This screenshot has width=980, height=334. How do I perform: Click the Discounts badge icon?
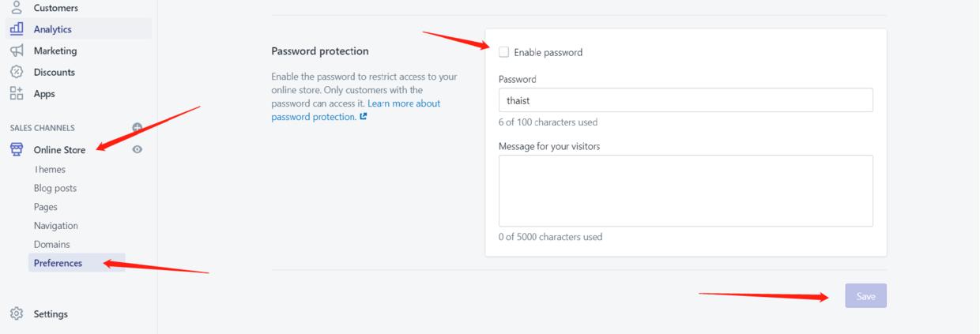point(17,72)
